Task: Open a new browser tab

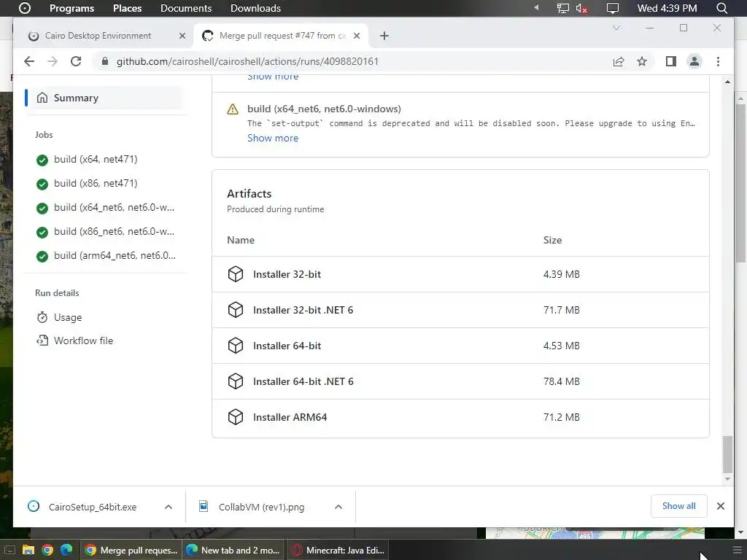Action: (384, 36)
